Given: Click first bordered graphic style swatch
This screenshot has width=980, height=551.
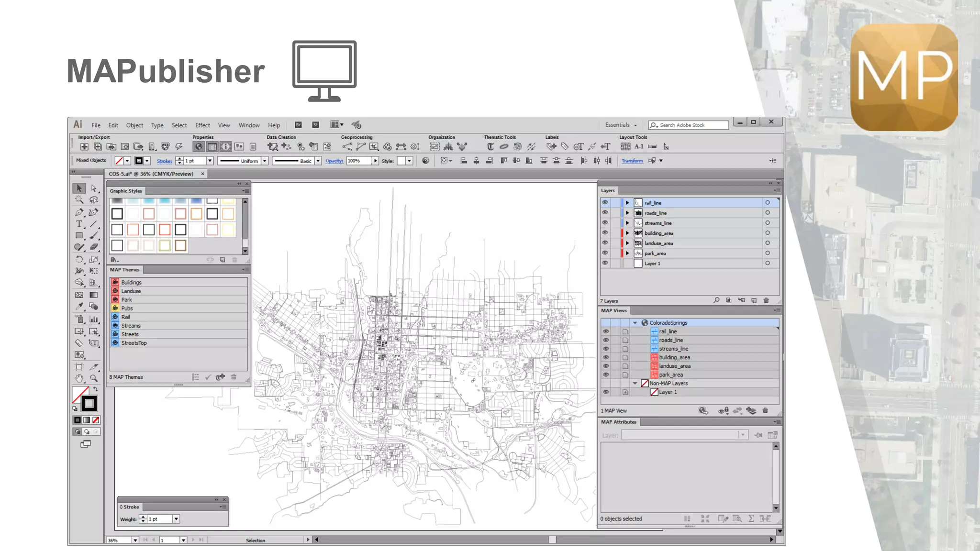Looking at the screenshot, I should pos(117,214).
